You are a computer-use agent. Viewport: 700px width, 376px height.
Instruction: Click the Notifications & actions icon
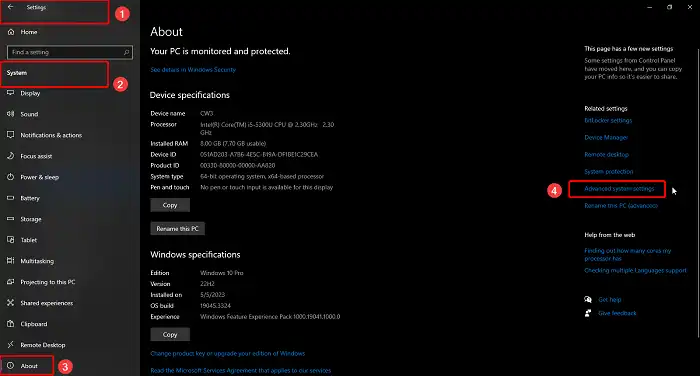11,135
